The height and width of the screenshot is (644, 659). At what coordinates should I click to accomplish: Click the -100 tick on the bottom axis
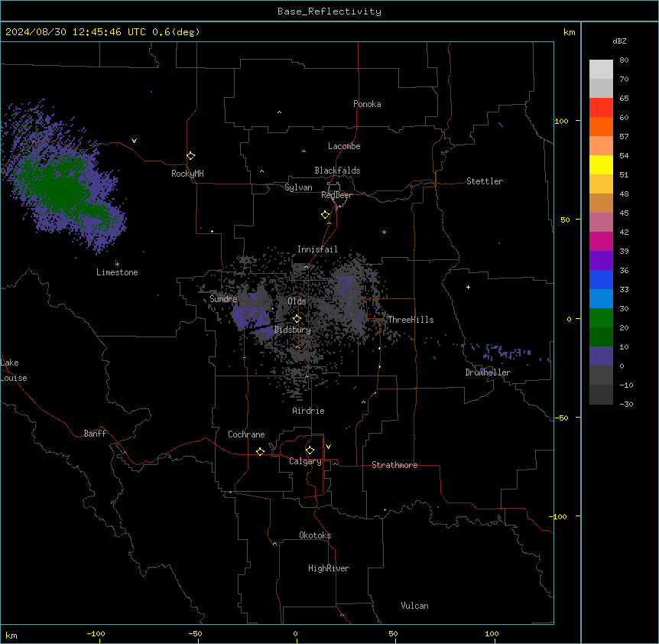point(96,633)
